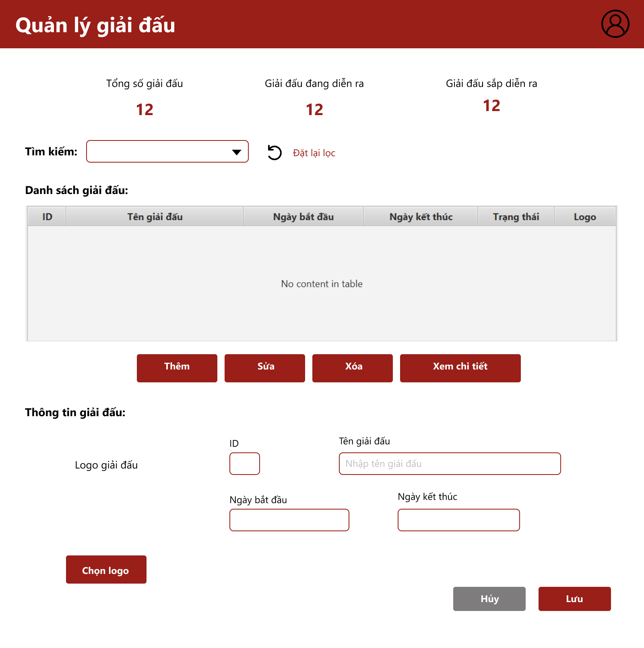The height and width of the screenshot is (648, 644).
Task: Click the Trạng thái column header
Action: 516,217
